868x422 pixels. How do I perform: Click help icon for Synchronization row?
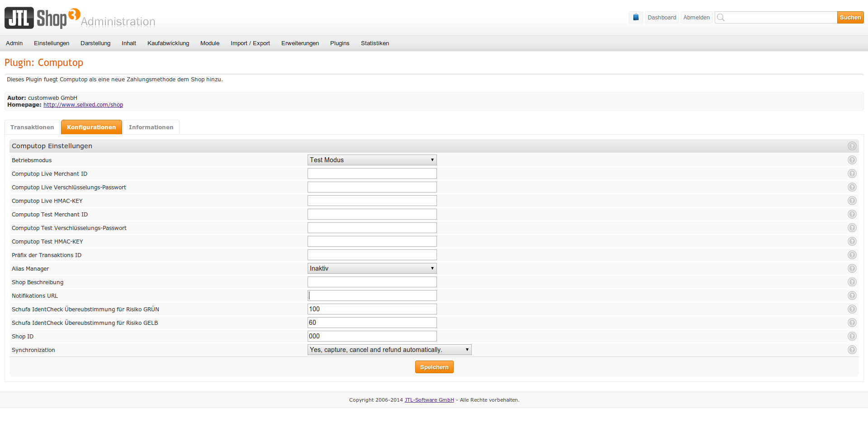pyautogui.click(x=852, y=350)
